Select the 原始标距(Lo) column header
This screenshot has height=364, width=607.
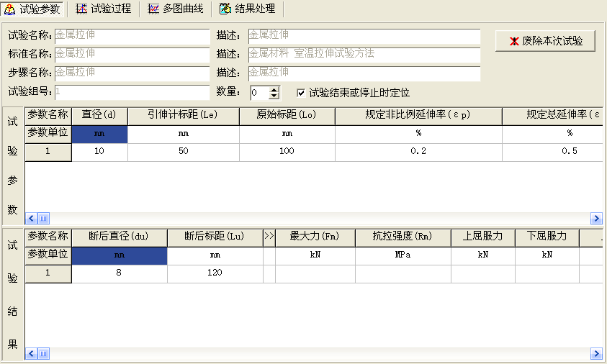tap(287, 115)
